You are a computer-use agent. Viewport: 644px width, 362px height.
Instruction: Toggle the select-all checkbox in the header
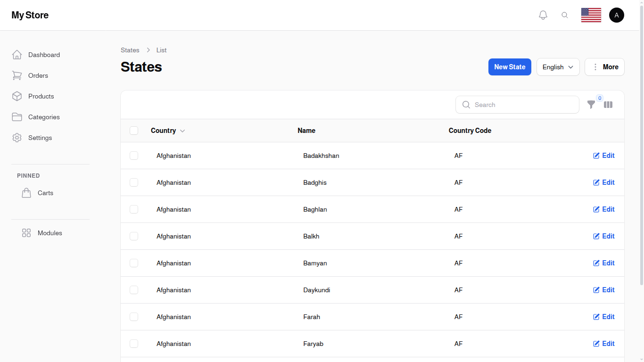click(x=134, y=131)
